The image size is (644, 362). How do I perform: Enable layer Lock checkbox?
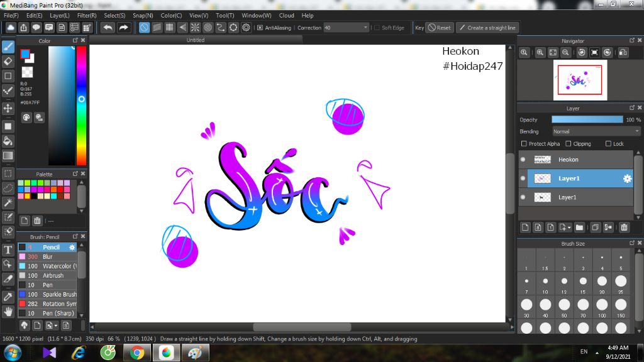click(608, 144)
